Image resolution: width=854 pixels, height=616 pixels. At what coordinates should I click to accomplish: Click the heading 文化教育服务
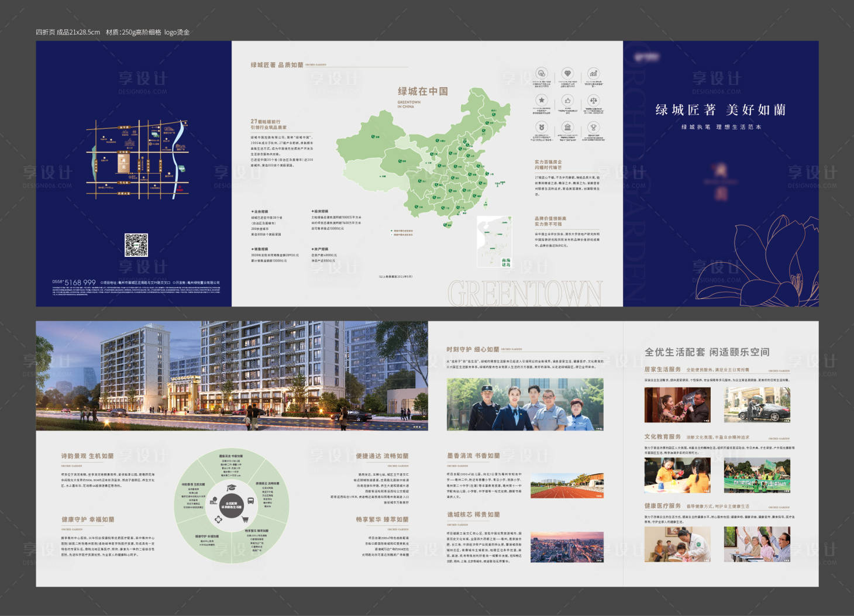click(663, 437)
